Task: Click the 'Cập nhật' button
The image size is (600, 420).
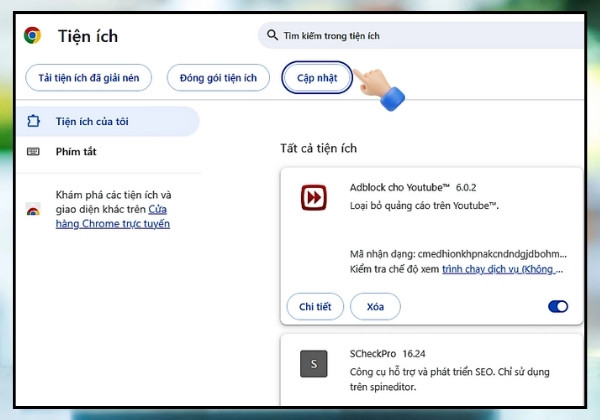Action: (317, 78)
